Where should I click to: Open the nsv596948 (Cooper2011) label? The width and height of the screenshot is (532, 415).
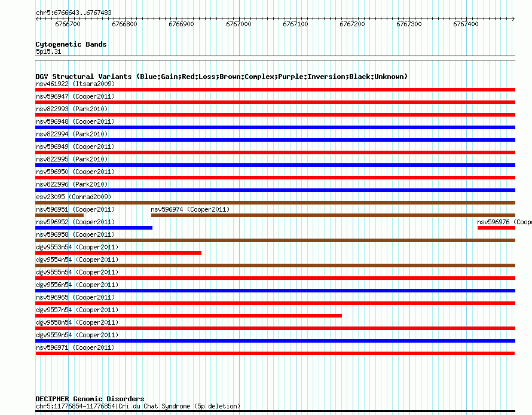click(x=75, y=121)
